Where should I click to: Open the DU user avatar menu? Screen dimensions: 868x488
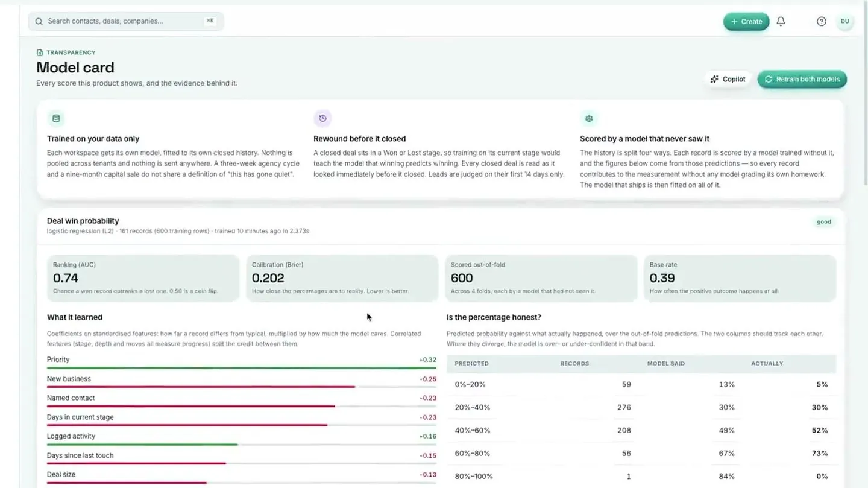(844, 21)
